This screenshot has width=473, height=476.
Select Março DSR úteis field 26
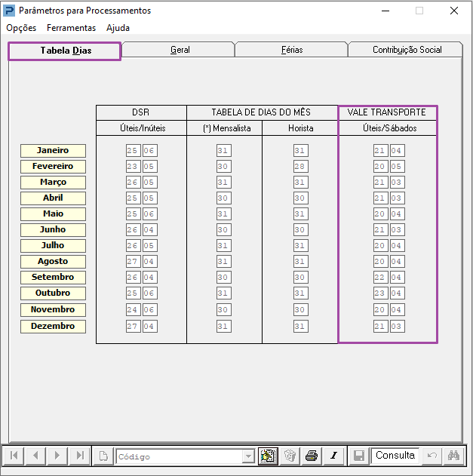[x=134, y=182]
